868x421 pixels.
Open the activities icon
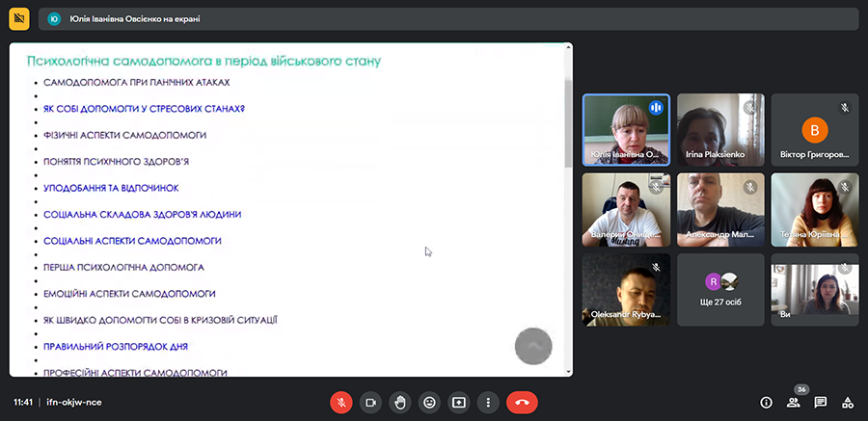click(x=848, y=403)
